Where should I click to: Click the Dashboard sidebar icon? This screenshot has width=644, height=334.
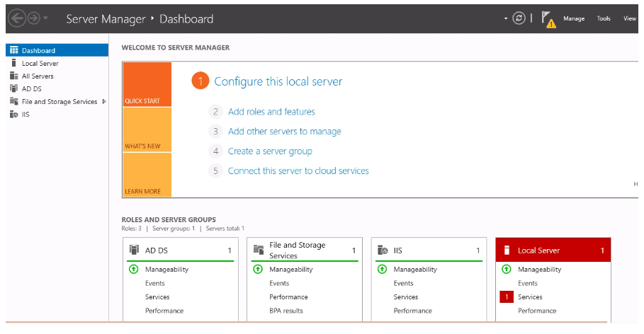[14, 50]
